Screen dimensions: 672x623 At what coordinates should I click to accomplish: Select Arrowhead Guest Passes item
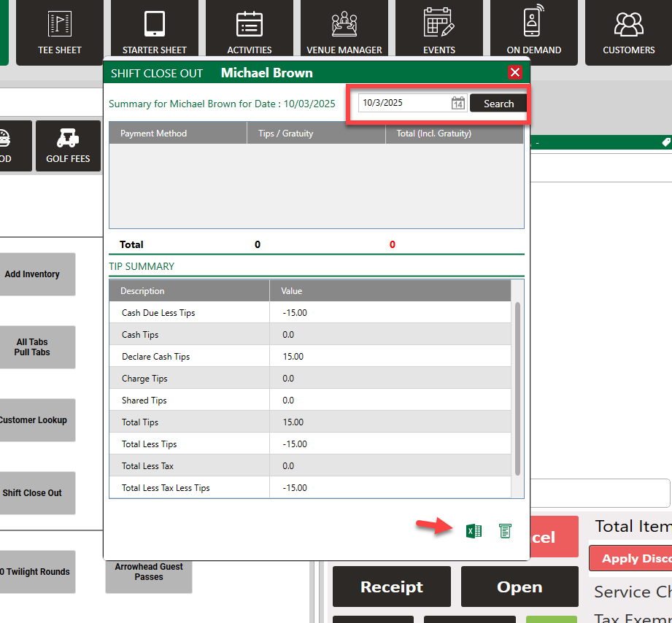[149, 572]
